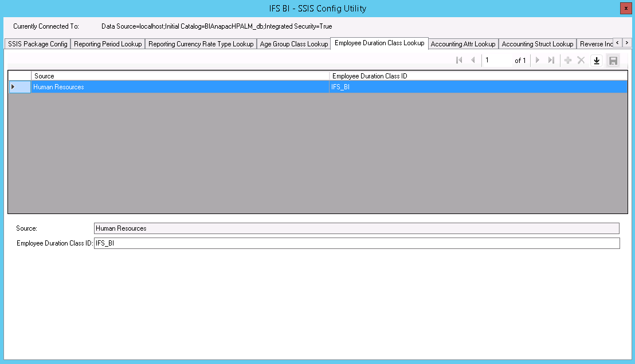Image resolution: width=635 pixels, height=364 pixels.
Task: Open the Accounting Struct Lookup tab
Action: click(x=537, y=44)
